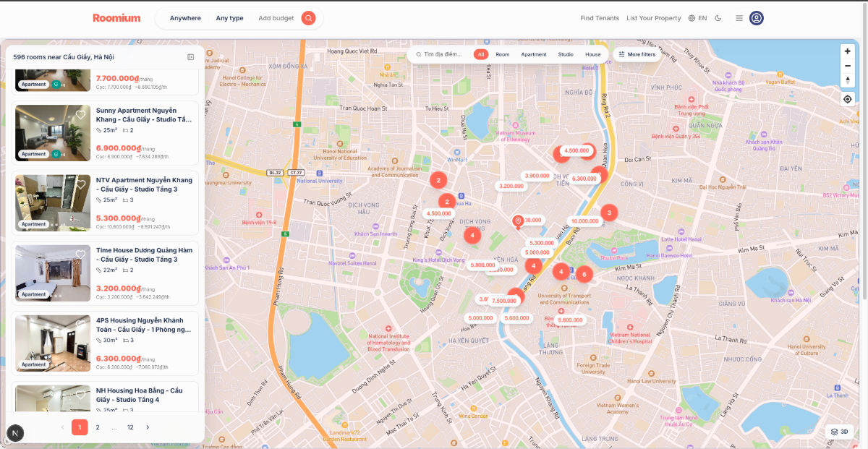Click the 3.900.000 map price marker
This screenshot has width=868, height=449.
[x=537, y=176]
